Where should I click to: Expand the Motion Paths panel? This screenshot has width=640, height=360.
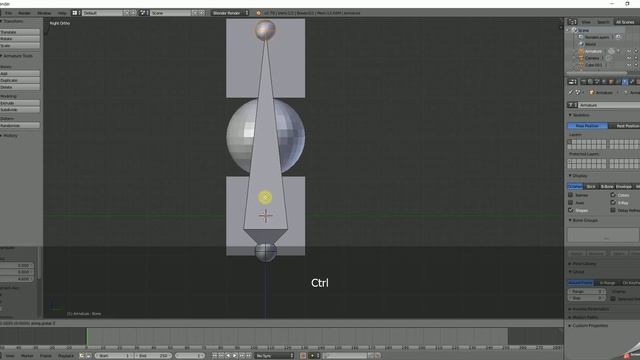[x=584, y=317]
